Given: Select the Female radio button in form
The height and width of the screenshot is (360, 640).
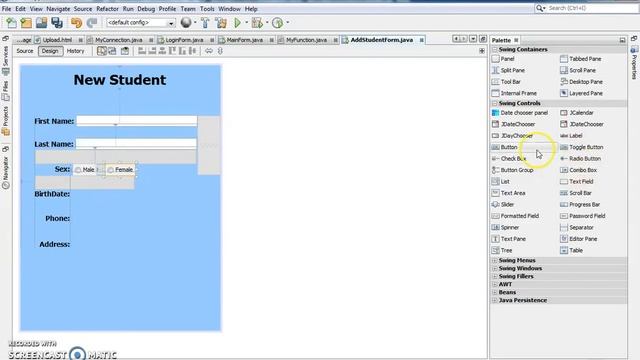Looking at the screenshot, I should pos(120,170).
